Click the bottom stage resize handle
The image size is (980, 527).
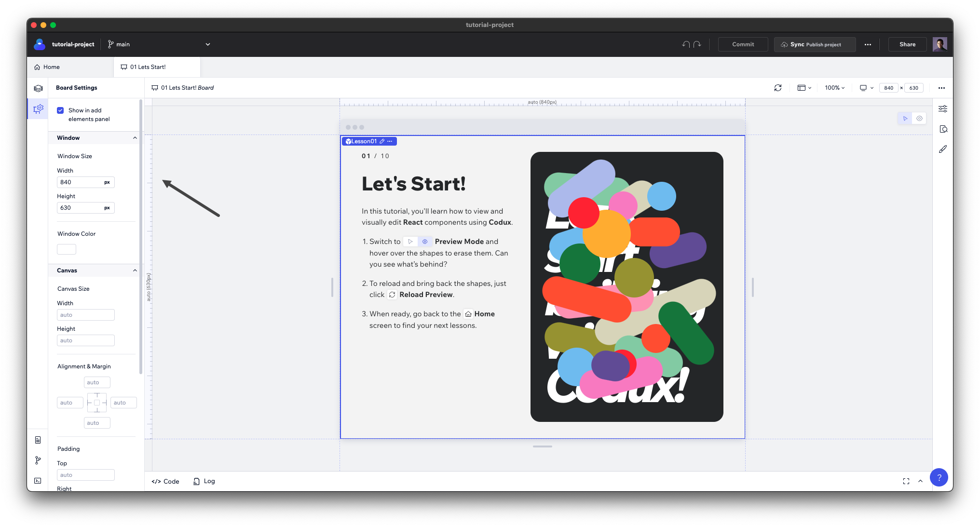pos(543,446)
